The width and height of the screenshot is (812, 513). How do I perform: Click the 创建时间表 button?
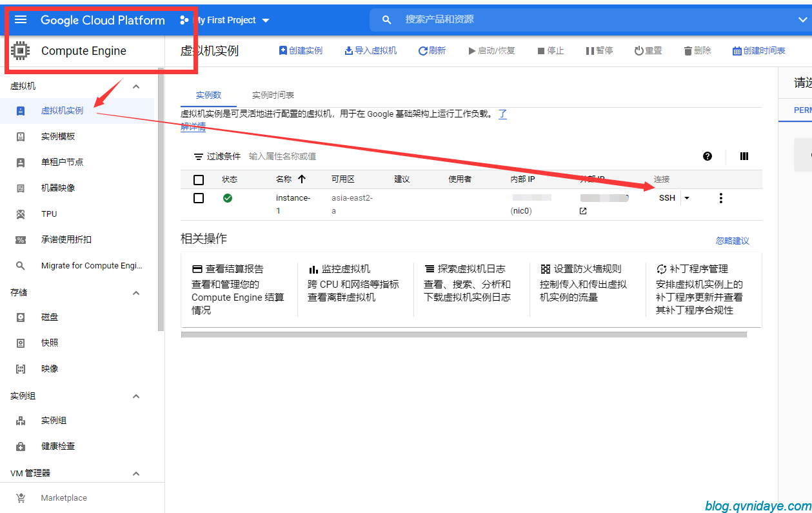(759, 50)
